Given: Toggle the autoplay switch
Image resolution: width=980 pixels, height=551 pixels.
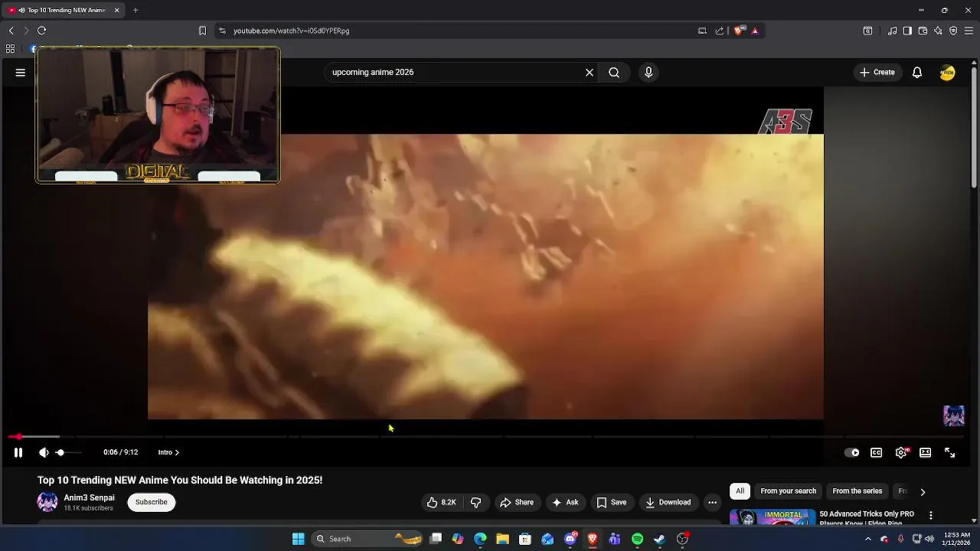Looking at the screenshot, I should [851, 452].
